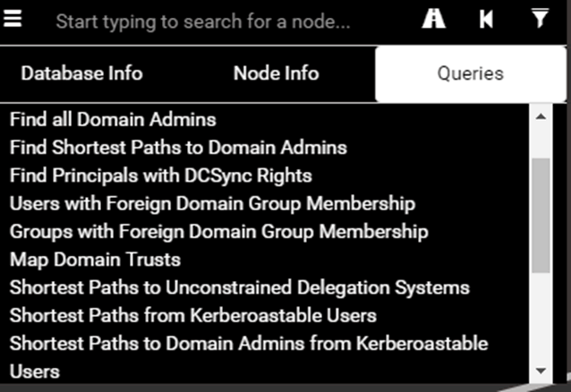Run Find all Domain Admins query
Screen dimensions: 571x392
(x=113, y=120)
